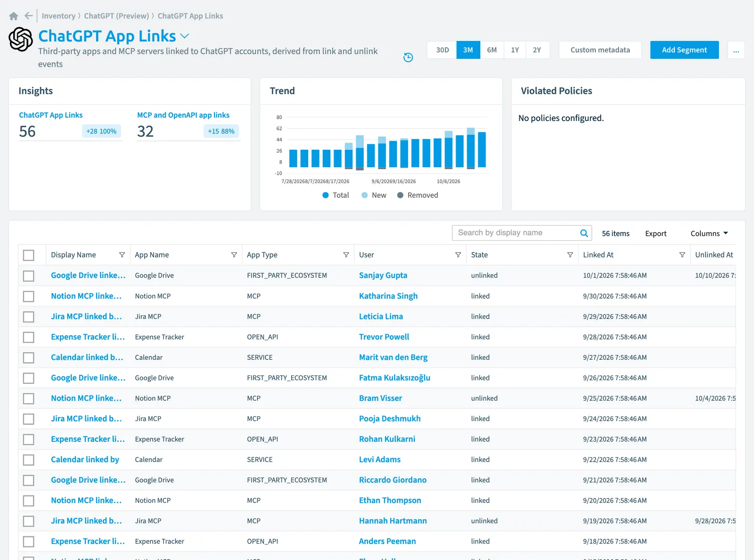
Task: Check the Bram Visser row checkbox
Action: tap(29, 398)
